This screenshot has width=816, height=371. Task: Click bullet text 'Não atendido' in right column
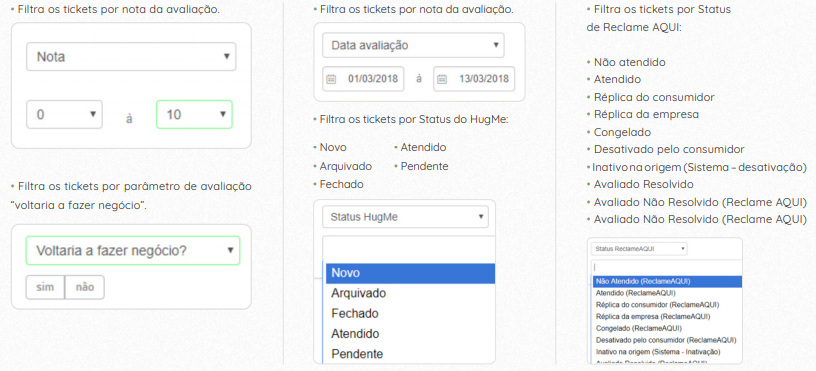(x=630, y=62)
